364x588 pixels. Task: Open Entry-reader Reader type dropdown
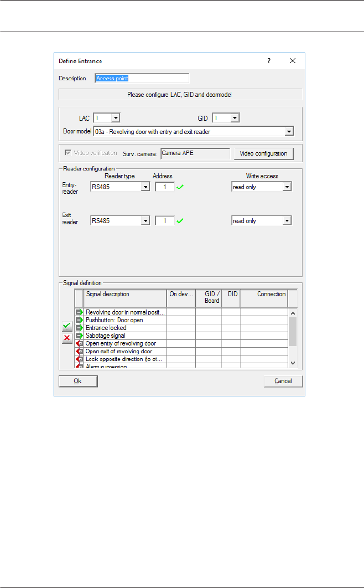coord(145,187)
